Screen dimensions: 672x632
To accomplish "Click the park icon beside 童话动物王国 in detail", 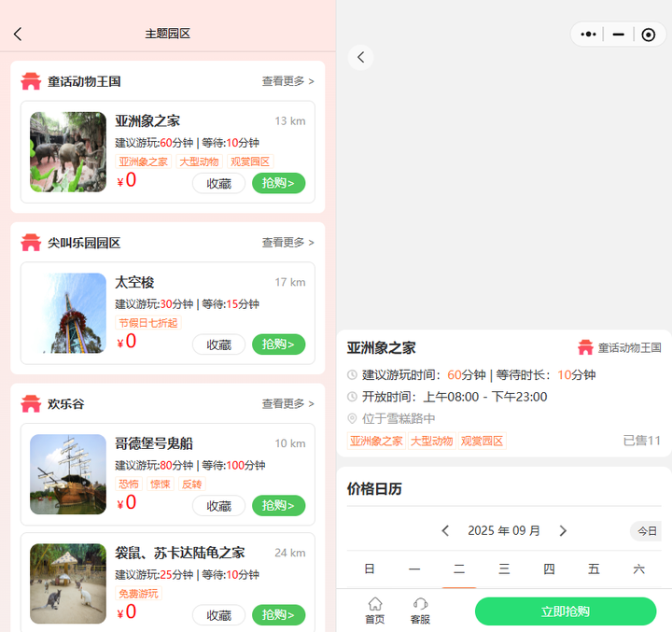I will coord(585,347).
